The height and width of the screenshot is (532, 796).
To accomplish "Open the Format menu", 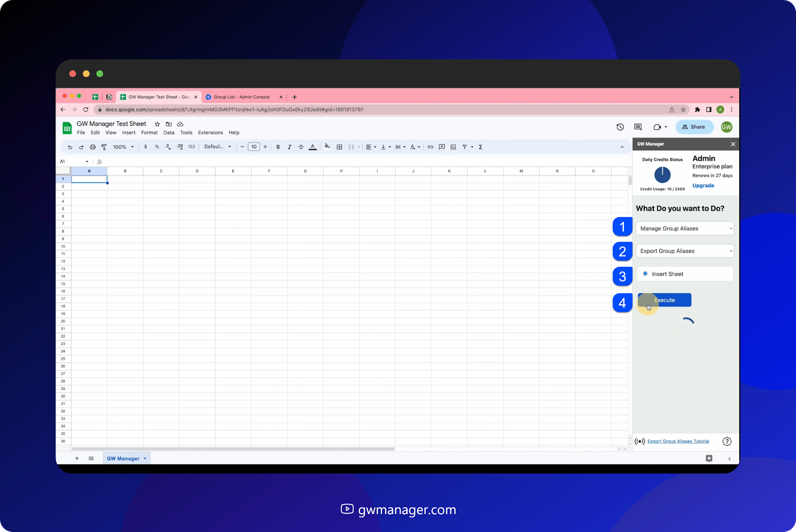I will pyautogui.click(x=149, y=133).
